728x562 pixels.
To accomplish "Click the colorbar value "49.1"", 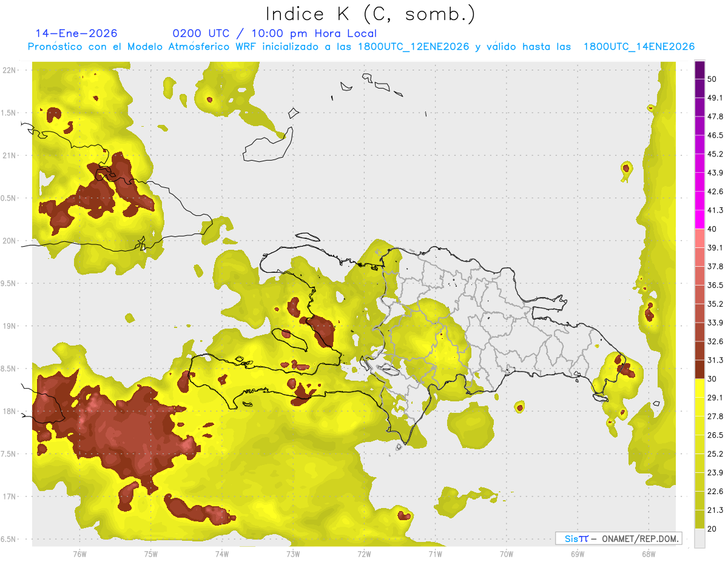I will [x=715, y=98].
